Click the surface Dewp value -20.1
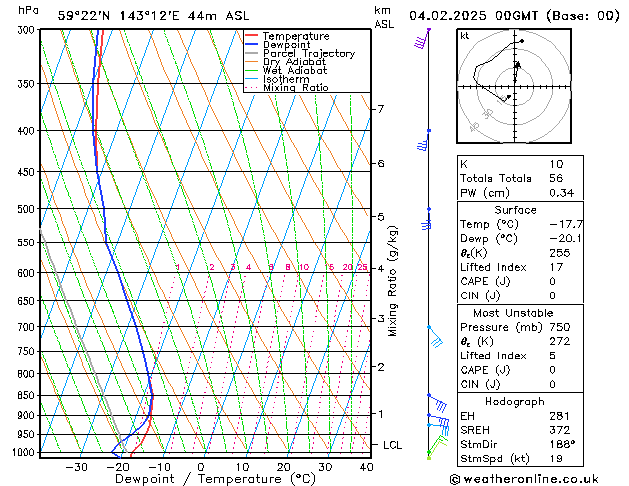Viewport: 629px width, 486px height. coord(565,239)
